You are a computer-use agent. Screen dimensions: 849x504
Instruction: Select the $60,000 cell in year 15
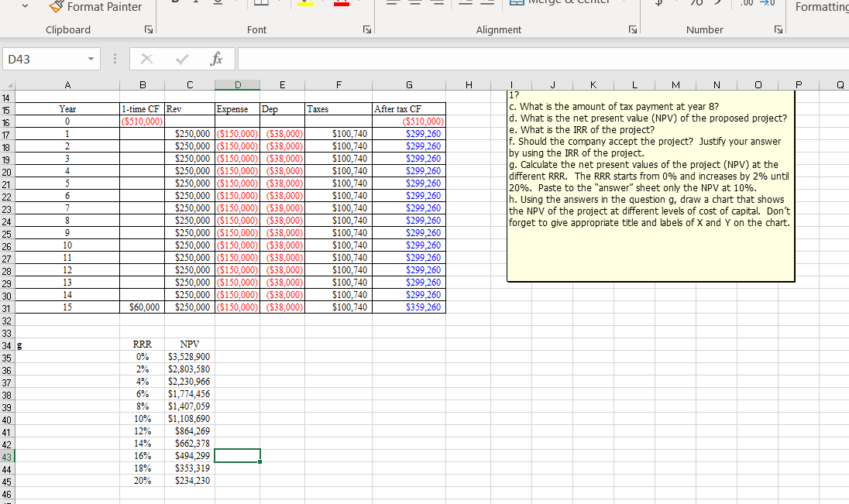(143, 307)
